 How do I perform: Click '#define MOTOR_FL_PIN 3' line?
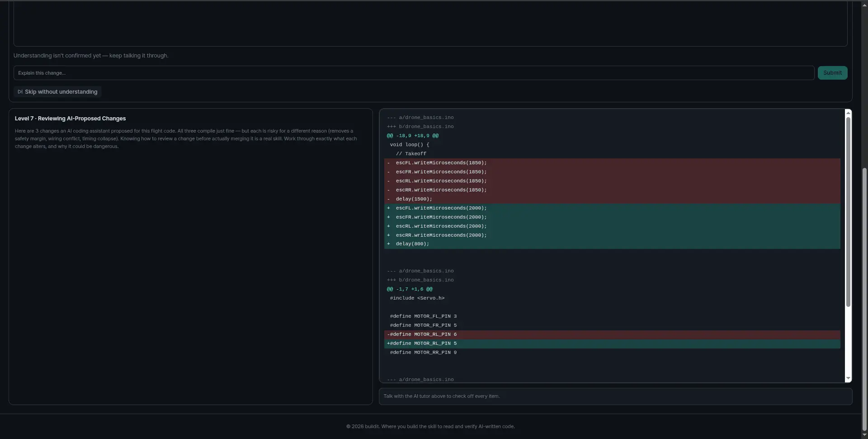pos(423,316)
